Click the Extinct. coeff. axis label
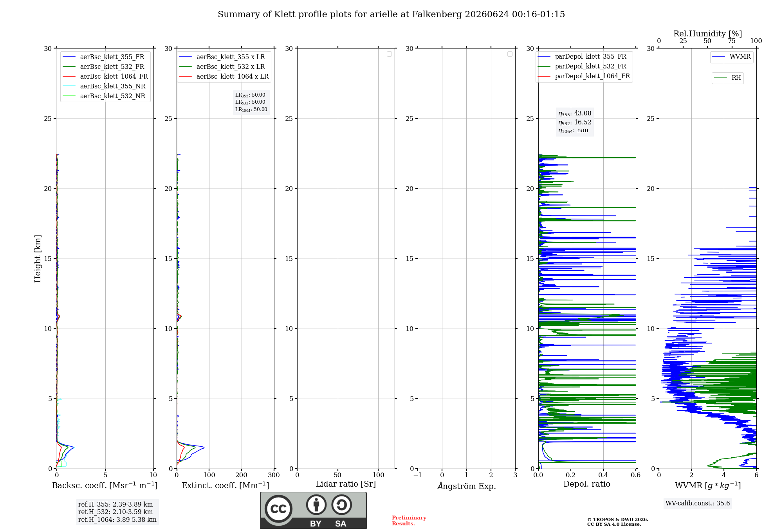The image size is (783, 532). tap(226, 485)
